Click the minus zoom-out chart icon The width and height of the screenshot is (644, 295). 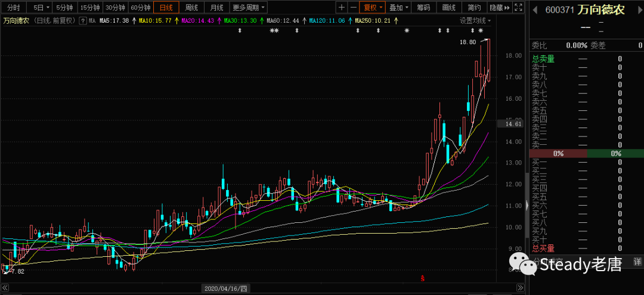pyautogui.click(x=353, y=8)
